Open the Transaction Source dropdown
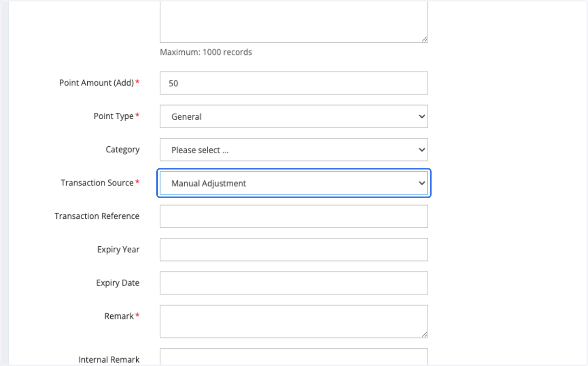 (x=294, y=183)
